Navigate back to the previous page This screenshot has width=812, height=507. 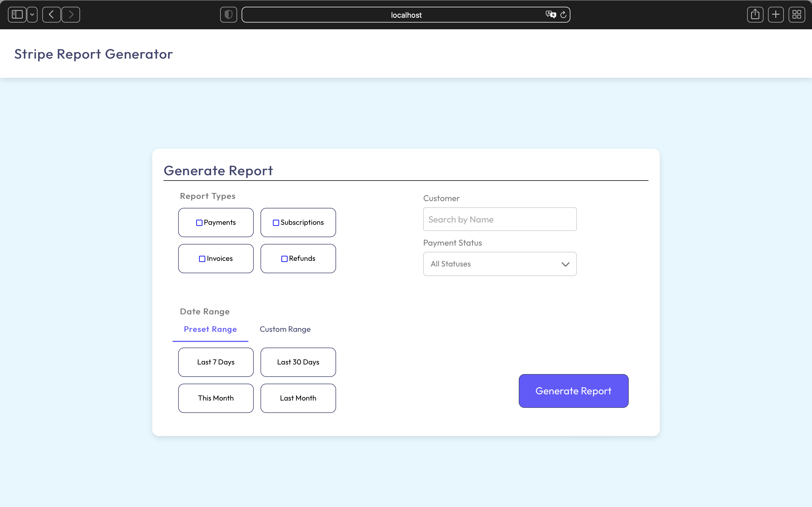(51, 14)
